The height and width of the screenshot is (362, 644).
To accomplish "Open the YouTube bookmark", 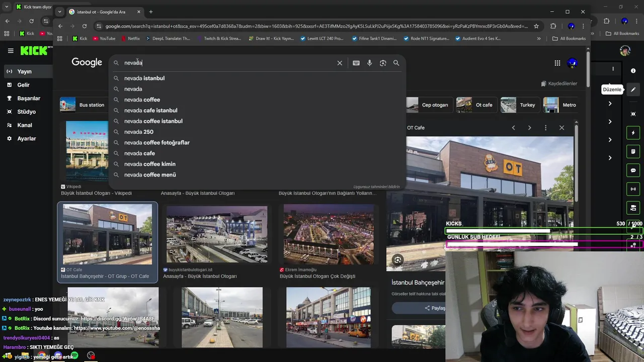I will 104,38.
